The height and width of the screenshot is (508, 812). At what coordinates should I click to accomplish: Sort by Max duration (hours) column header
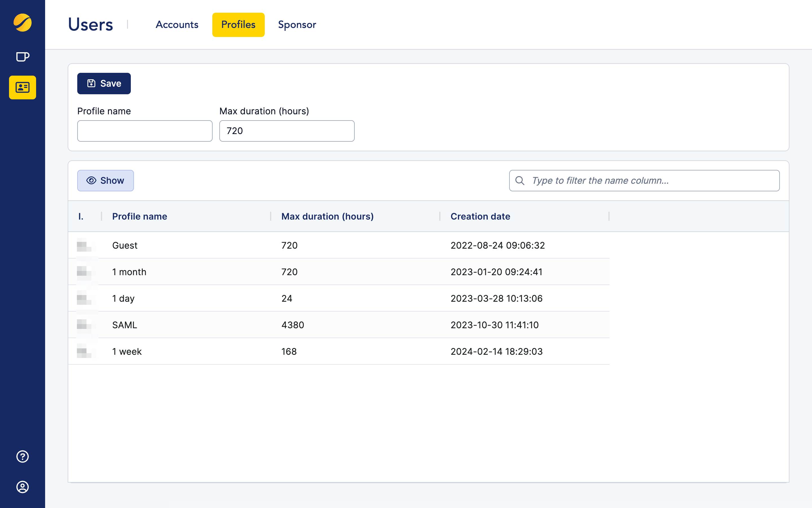tap(328, 216)
